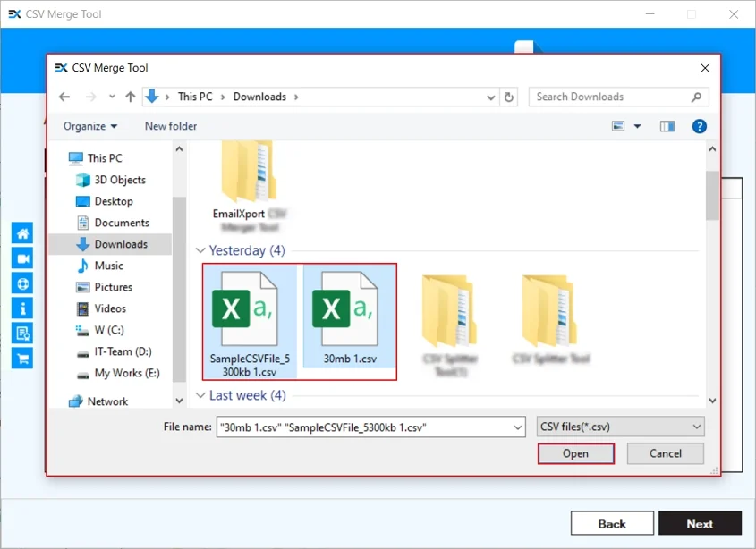Collapse the Yesterday (4) file group

point(200,250)
